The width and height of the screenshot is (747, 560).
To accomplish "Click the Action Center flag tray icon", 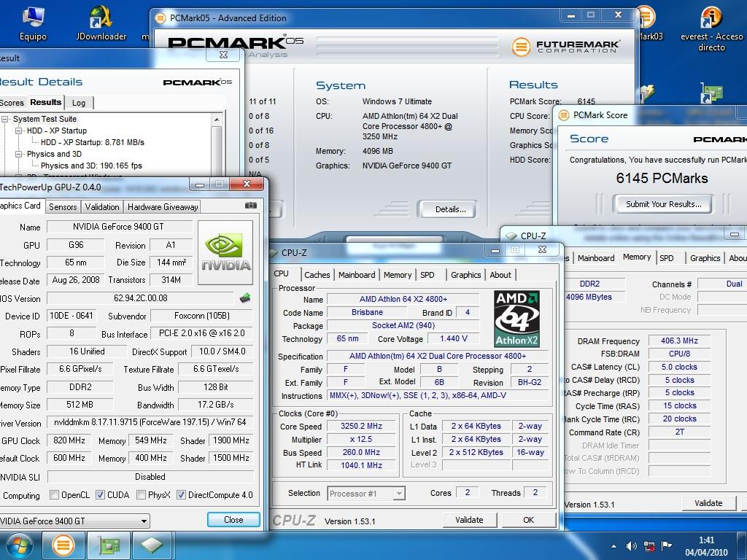I will tap(666, 546).
